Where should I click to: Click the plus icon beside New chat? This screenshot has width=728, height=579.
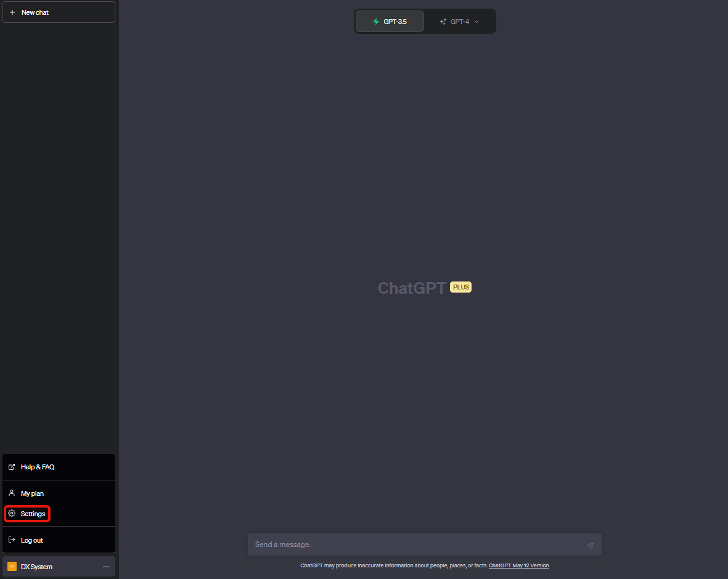12,12
